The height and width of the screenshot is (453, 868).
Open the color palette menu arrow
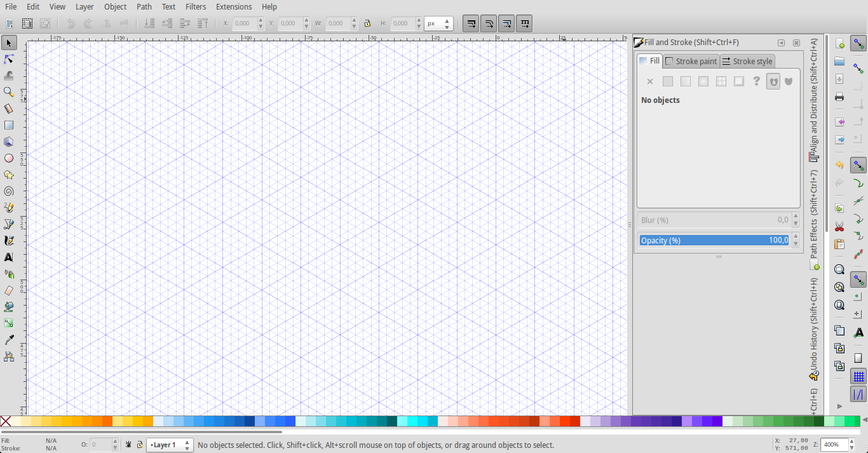864,421
